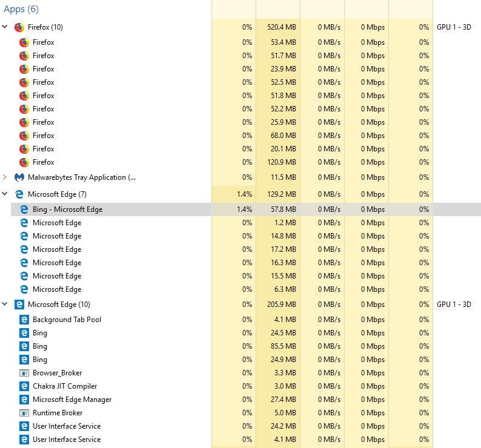The height and width of the screenshot is (448, 481).
Task: Click Firefox icon in 68.0 MB row
Action: click(x=24, y=135)
